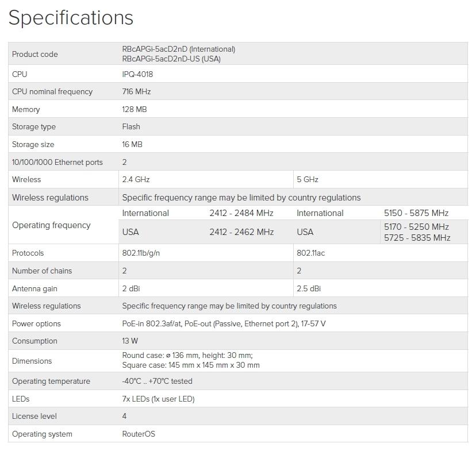Screen dimensions: 476x451
Task: Click the Square case dimensions line
Action: [x=191, y=365]
